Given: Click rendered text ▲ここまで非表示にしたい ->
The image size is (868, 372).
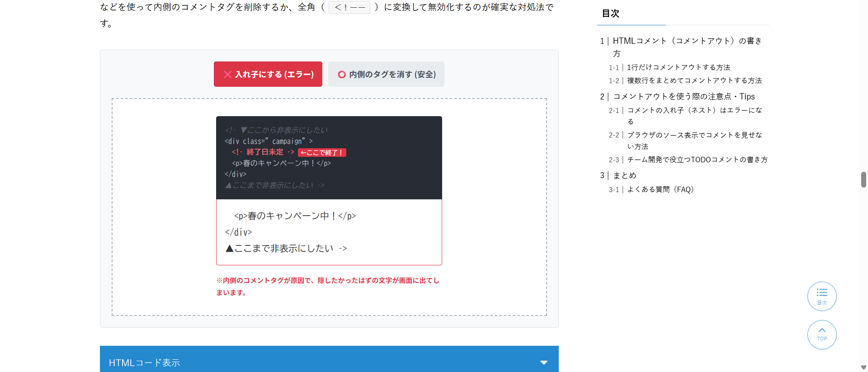Looking at the screenshot, I should click(x=286, y=248).
